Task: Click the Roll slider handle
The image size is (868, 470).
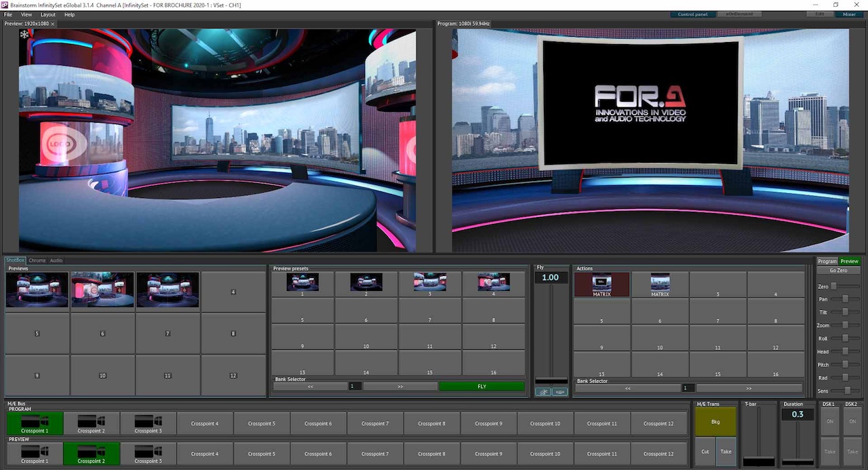Action: 846,338
